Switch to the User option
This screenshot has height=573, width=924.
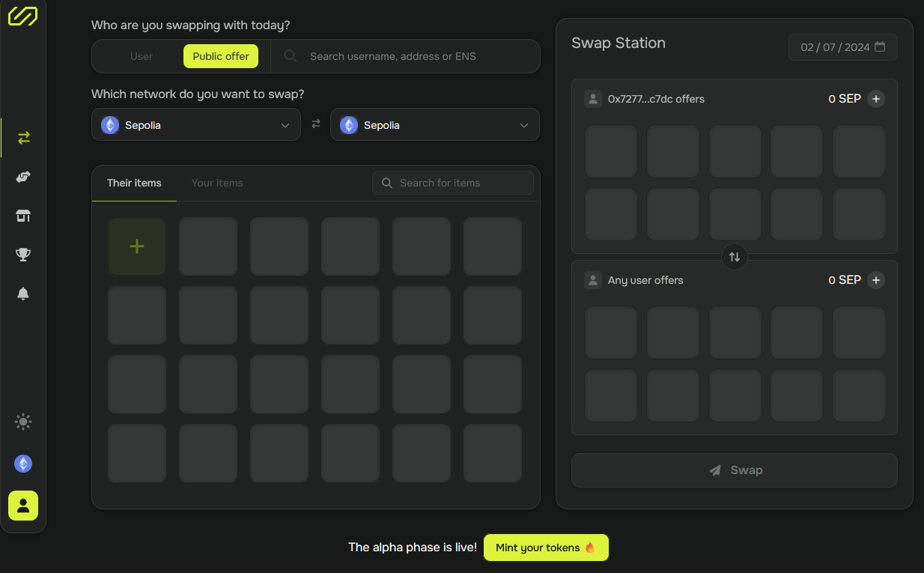(x=142, y=56)
